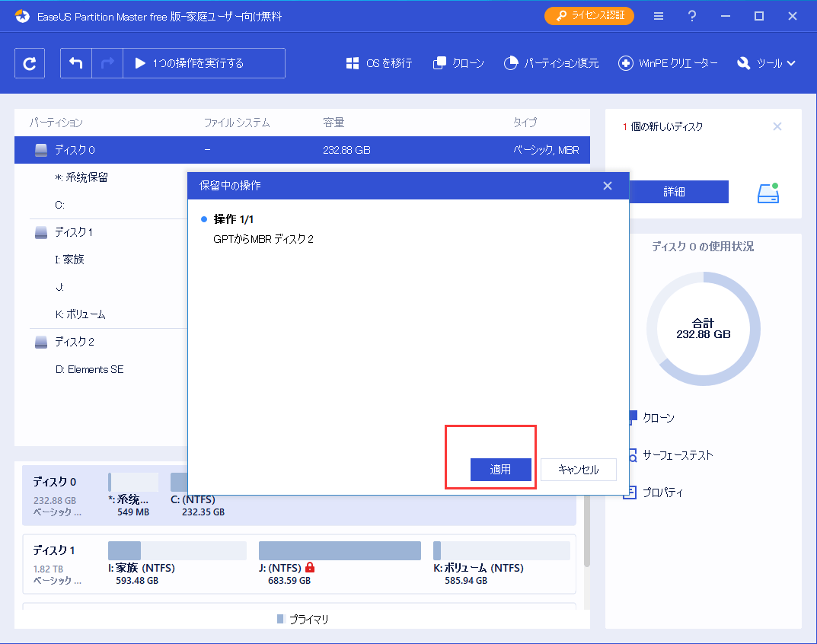This screenshot has width=817, height=644.
Task: Click the disk usage donut chart
Action: (x=704, y=329)
